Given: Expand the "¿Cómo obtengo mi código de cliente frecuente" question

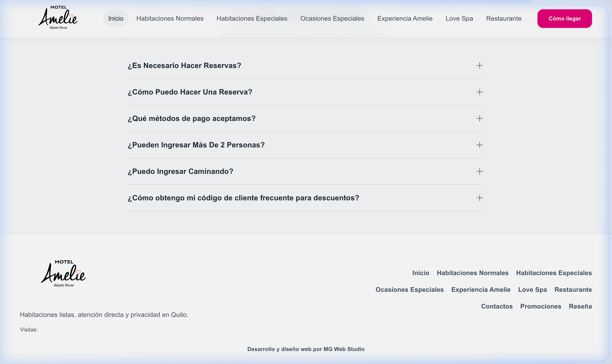Looking at the screenshot, I should [243, 198].
